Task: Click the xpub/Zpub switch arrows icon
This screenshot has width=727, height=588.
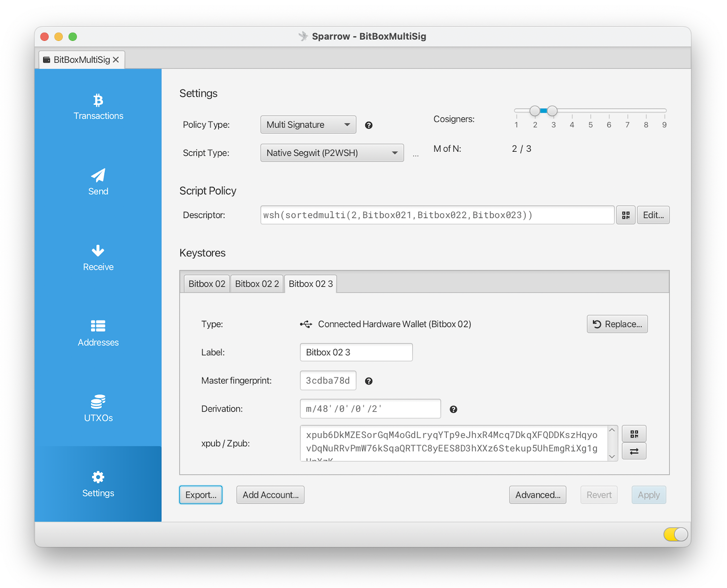Action: point(634,451)
